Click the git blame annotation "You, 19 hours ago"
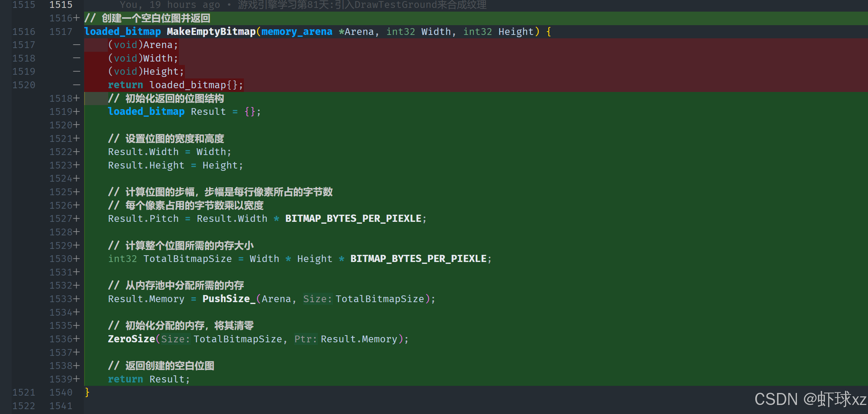868x414 pixels. coord(170,5)
